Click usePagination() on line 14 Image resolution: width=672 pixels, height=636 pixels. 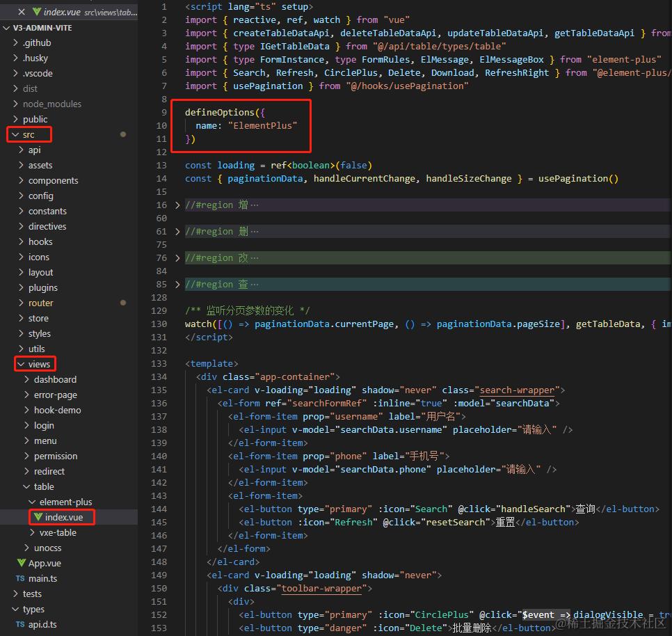coord(578,179)
